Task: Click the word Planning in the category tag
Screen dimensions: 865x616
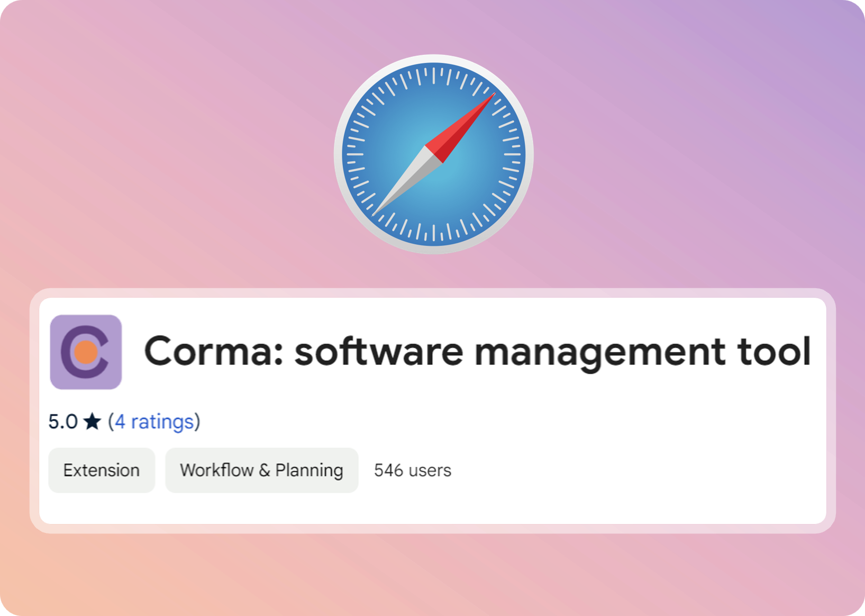Action: pos(309,470)
